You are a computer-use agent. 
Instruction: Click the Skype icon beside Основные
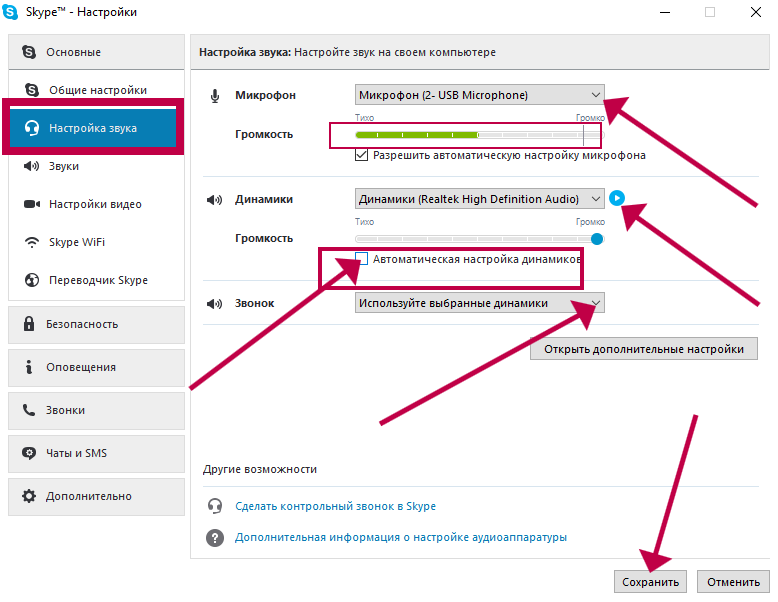pyautogui.click(x=29, y=52)
